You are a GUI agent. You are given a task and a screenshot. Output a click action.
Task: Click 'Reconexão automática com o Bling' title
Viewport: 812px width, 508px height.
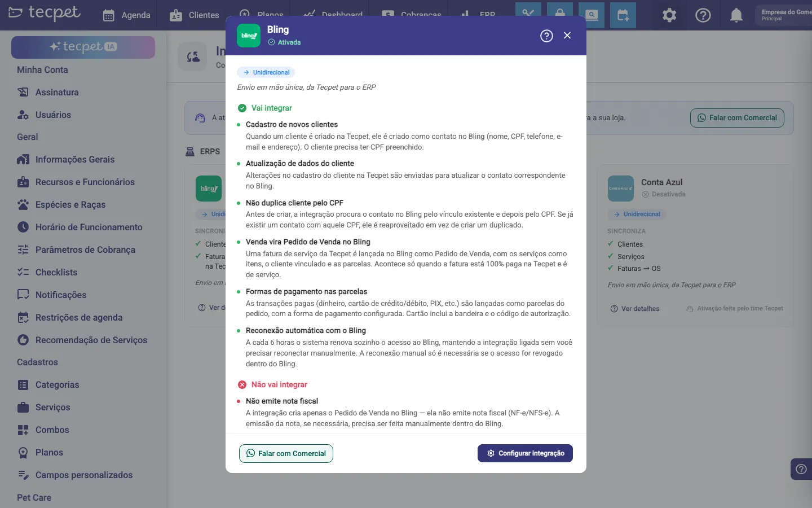coord(306,330)
